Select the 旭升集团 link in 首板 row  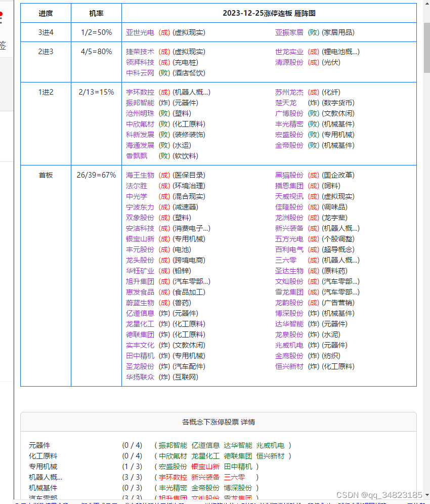tap(140, 281)
